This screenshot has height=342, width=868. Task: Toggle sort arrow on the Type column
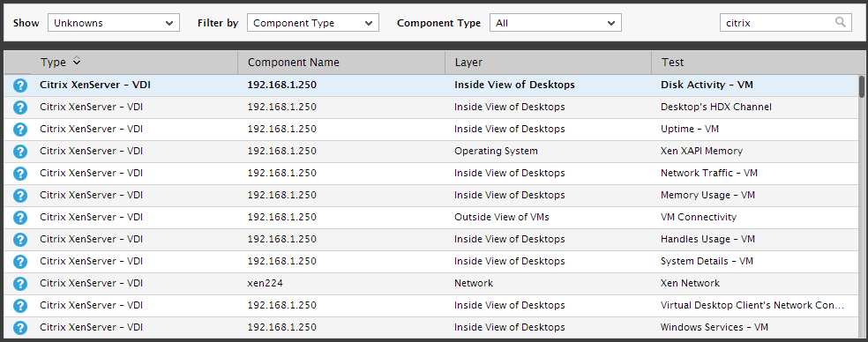77,62
